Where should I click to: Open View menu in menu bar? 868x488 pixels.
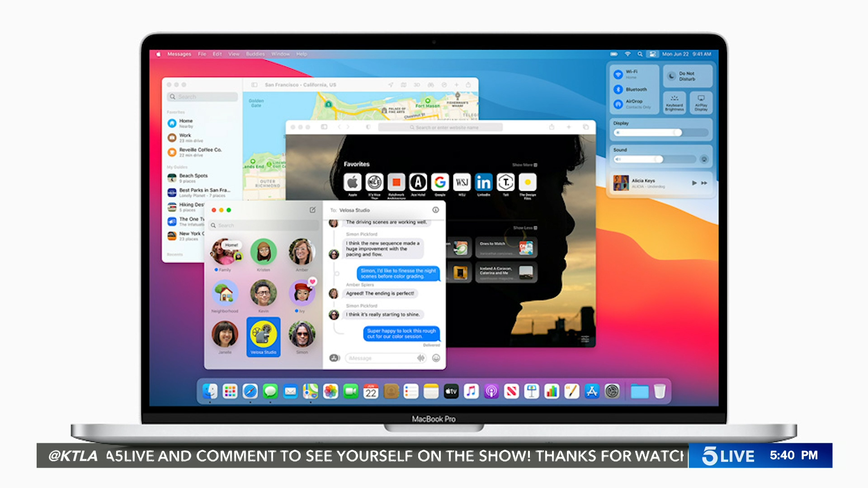(x=234, y=54)
